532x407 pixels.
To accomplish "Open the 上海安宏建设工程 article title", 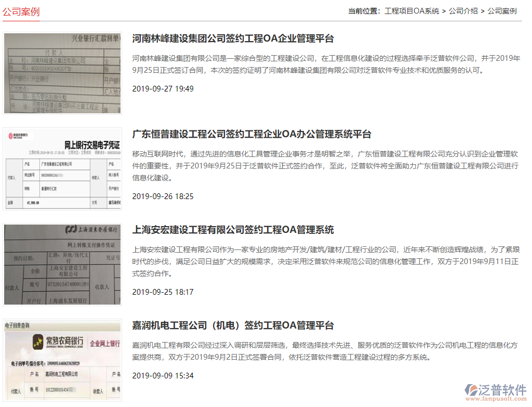I will pos(233,230).
